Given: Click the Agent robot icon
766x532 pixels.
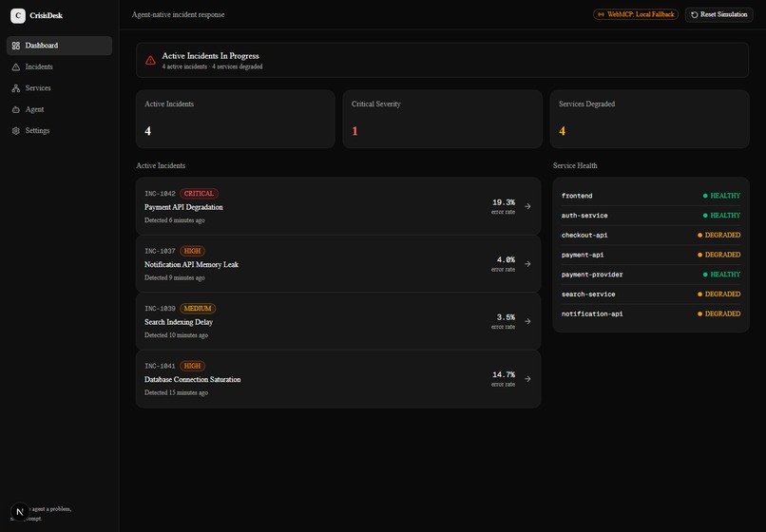Looking at the screenshot, I should click(16, 110).
